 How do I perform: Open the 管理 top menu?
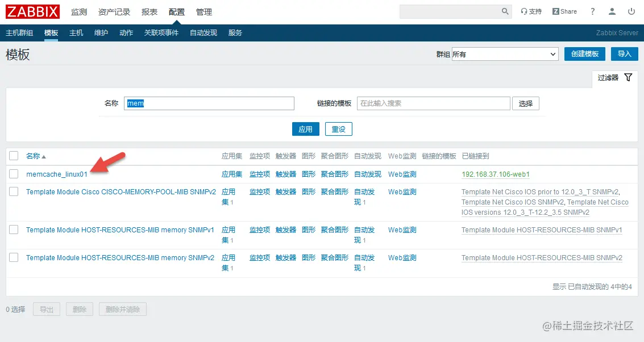point(203,12)
